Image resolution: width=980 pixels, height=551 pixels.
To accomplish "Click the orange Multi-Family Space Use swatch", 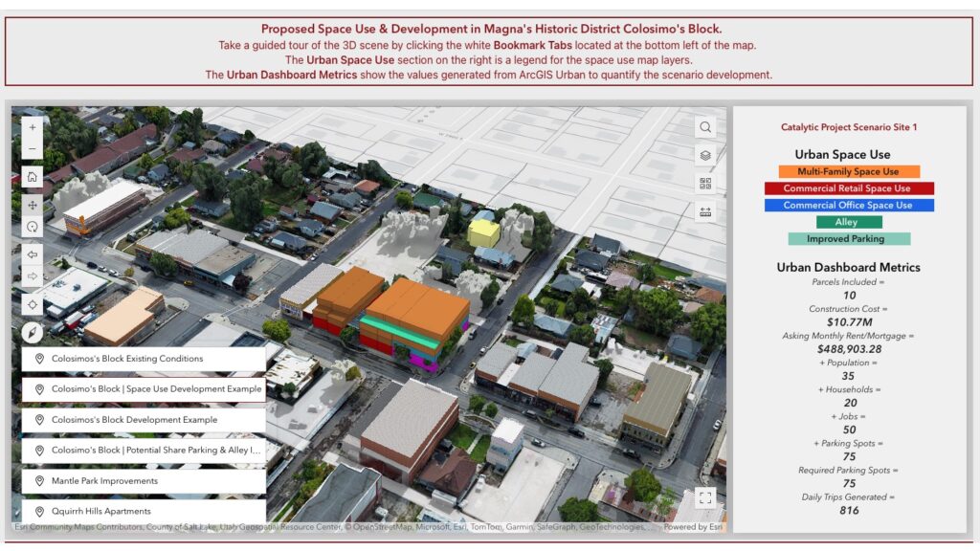I will click(x=849, y=171).
